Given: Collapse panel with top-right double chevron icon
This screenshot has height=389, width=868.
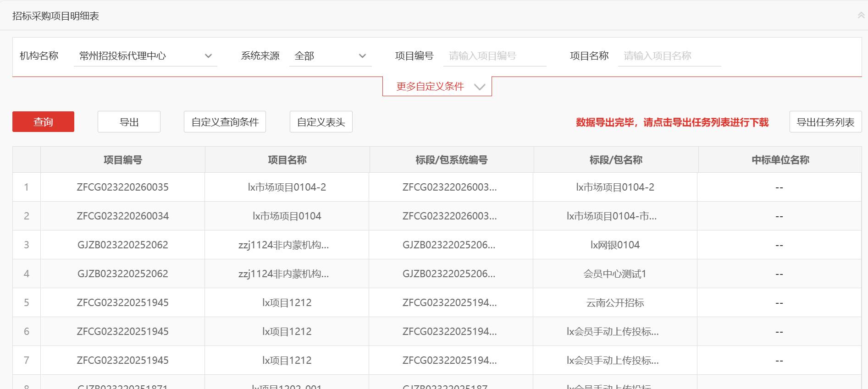Looking at the screenshot, I should (861, 16).
